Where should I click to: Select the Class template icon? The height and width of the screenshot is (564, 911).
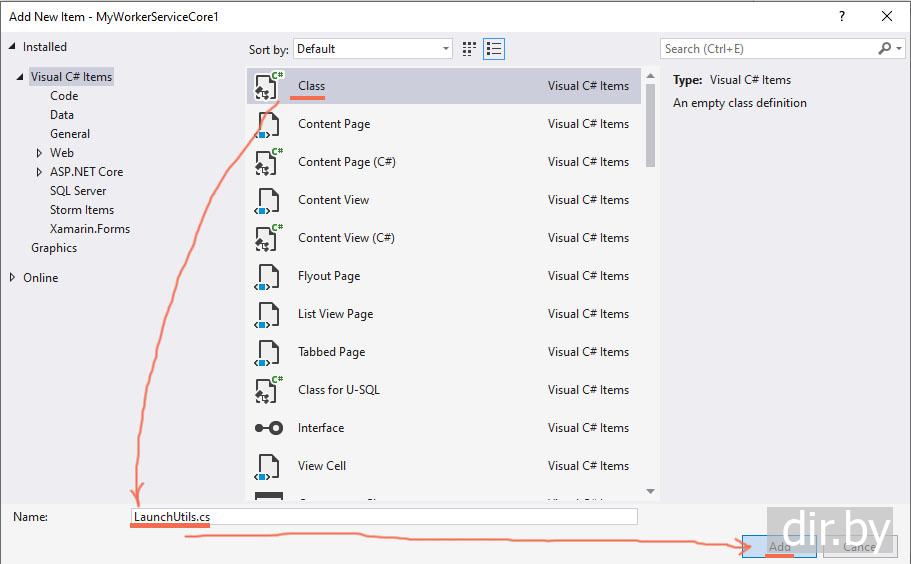[267, 86]
